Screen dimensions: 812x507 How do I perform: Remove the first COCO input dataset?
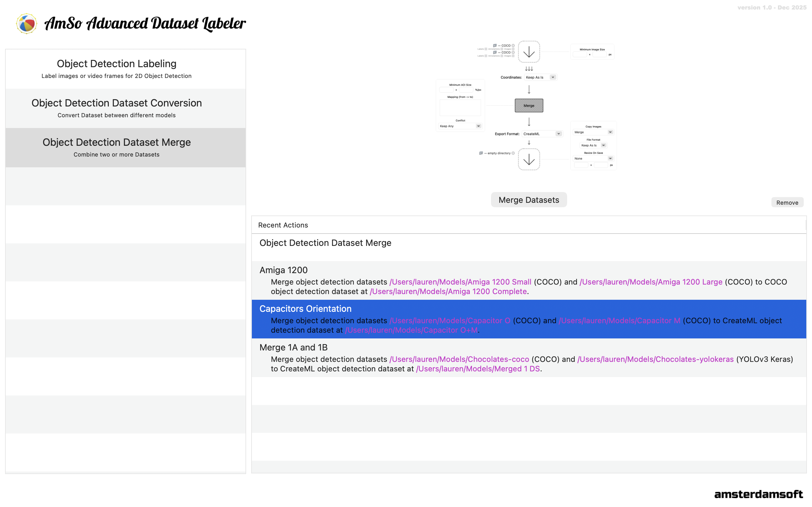click(x=513, y=46)
